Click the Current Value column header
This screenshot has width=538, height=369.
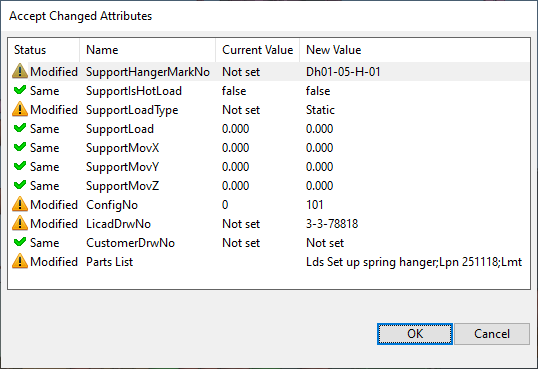[258, 50]
